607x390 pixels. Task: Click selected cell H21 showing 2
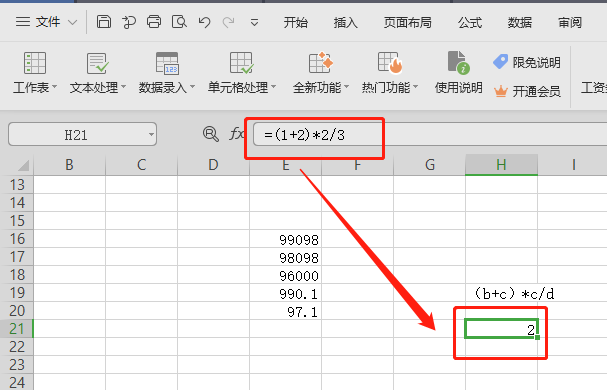(x=501, y=329)
